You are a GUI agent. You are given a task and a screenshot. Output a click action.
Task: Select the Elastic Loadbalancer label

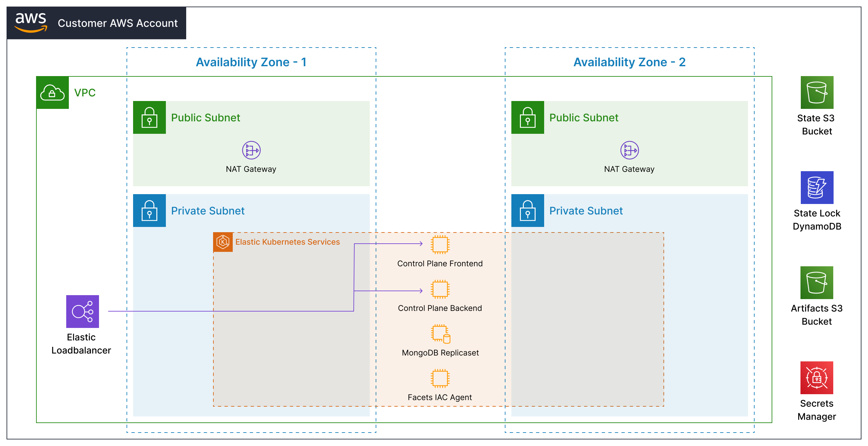[x=81, y=344]
